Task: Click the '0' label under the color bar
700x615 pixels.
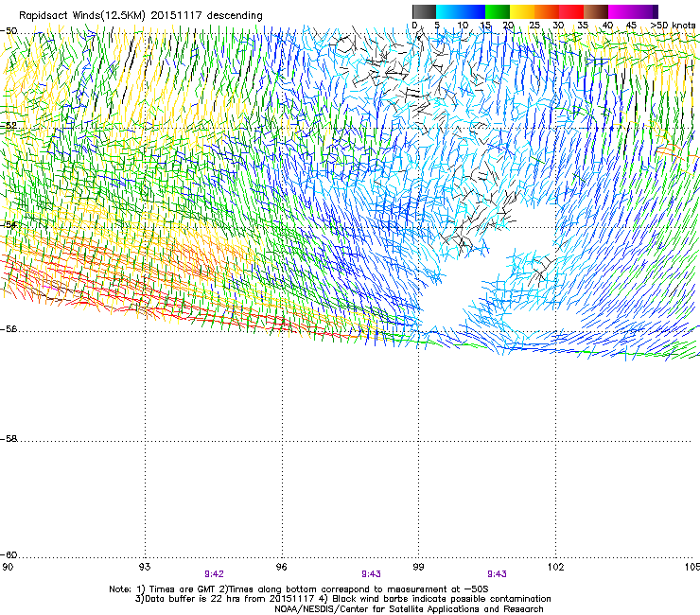Action: 414,26
